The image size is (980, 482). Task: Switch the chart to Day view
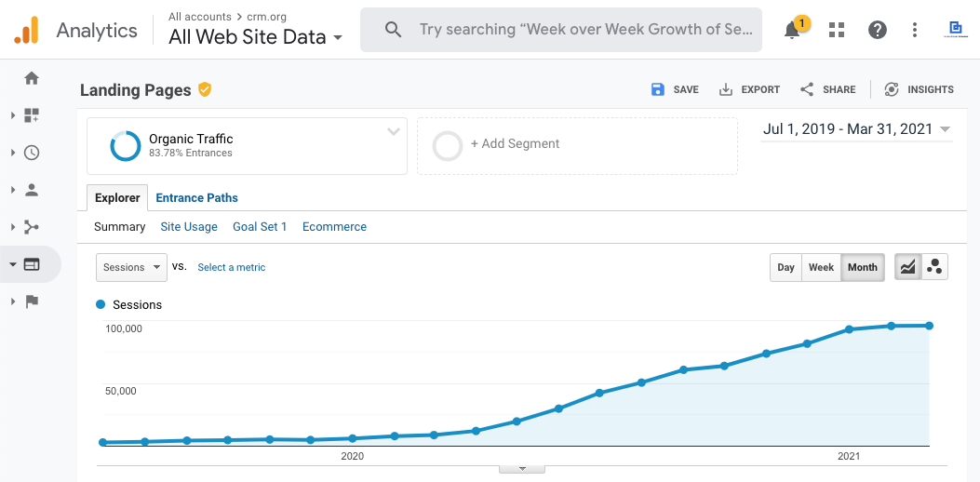point(785,267)
